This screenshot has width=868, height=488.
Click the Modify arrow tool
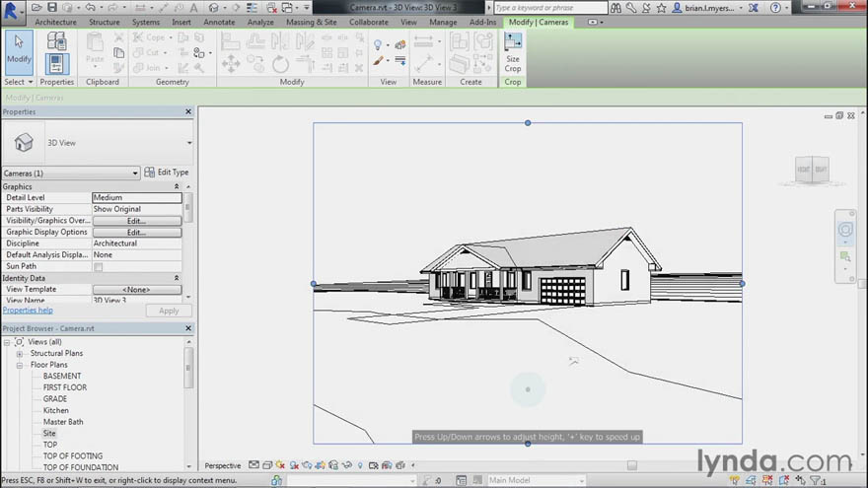click(x=19, y=52)
